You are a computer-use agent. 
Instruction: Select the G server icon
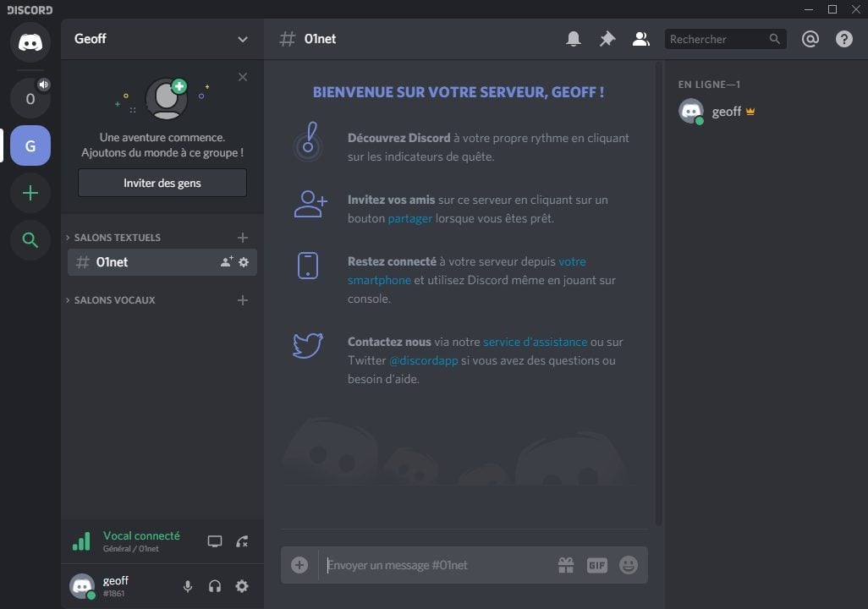pos(30,145)
